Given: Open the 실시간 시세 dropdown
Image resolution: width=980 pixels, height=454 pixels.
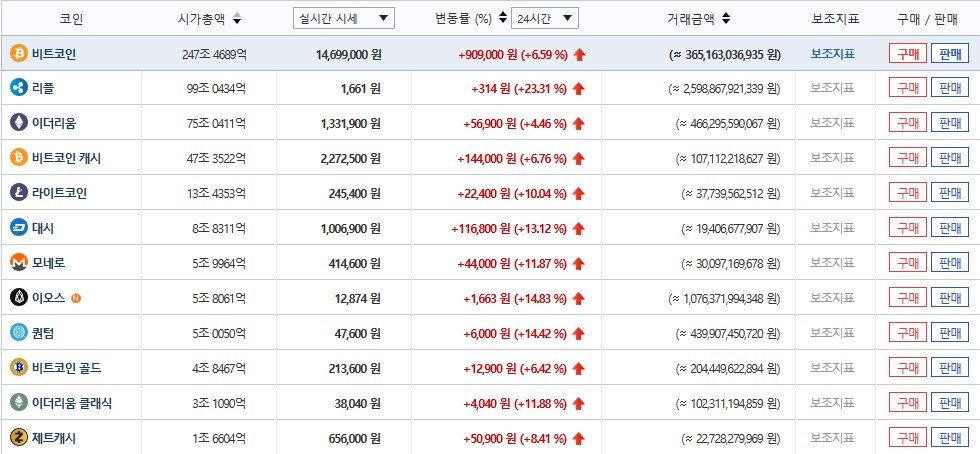Looking at the screenshot, I should 344,18.
